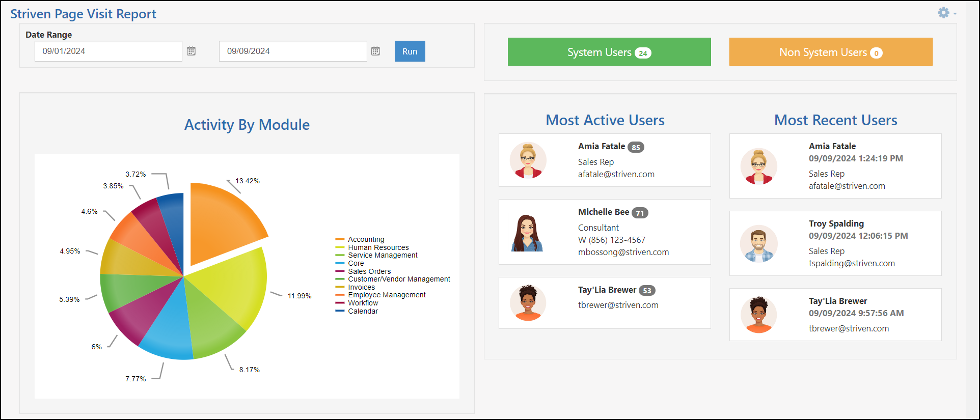Click tspalding@striven.com email text
This screenshot has width=980, height=420.
tap(852, 263)
